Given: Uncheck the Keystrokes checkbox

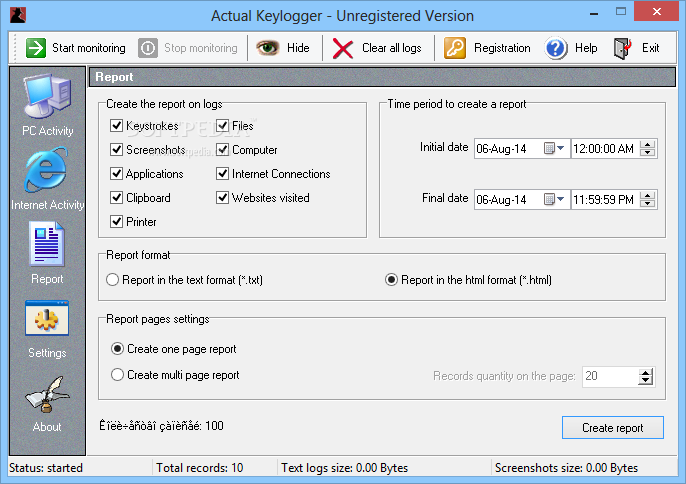Looking at the screenshot, I should [x=116, y=126].
